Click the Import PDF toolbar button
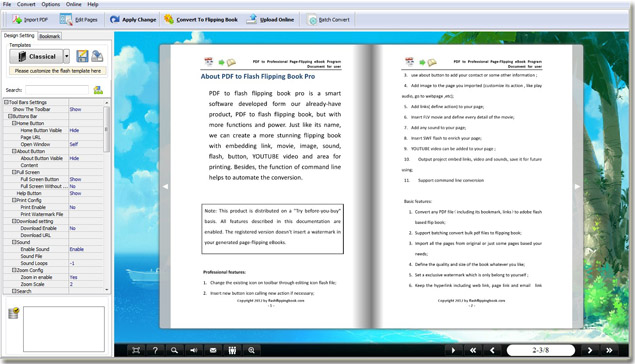This screenshot has height=364, width=635. click(30, 19)
